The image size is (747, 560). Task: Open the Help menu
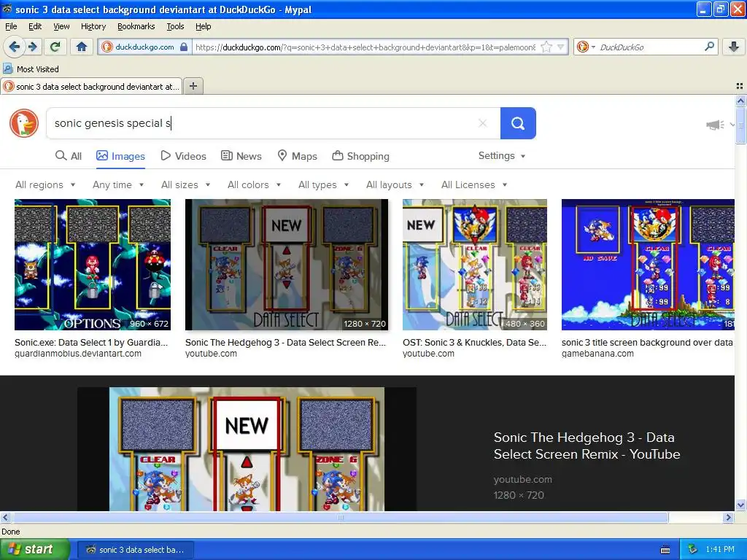[x=203, y=26]
